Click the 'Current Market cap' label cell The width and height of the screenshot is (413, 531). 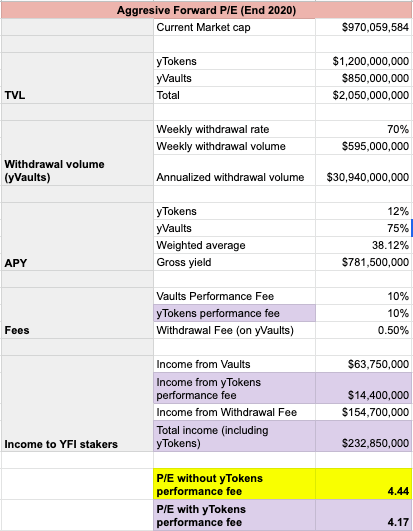[x=234, y=27]
